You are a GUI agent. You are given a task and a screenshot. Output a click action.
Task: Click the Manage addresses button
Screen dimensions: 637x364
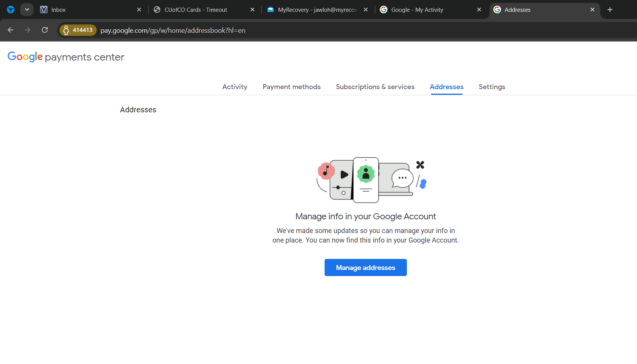[x=365, y=268]
